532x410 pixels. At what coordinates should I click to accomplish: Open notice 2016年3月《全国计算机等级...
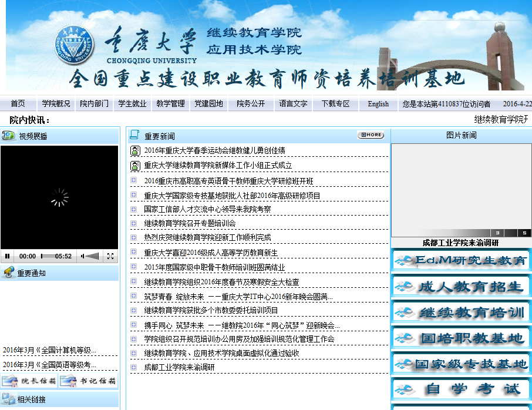click(x=49, y=350)
